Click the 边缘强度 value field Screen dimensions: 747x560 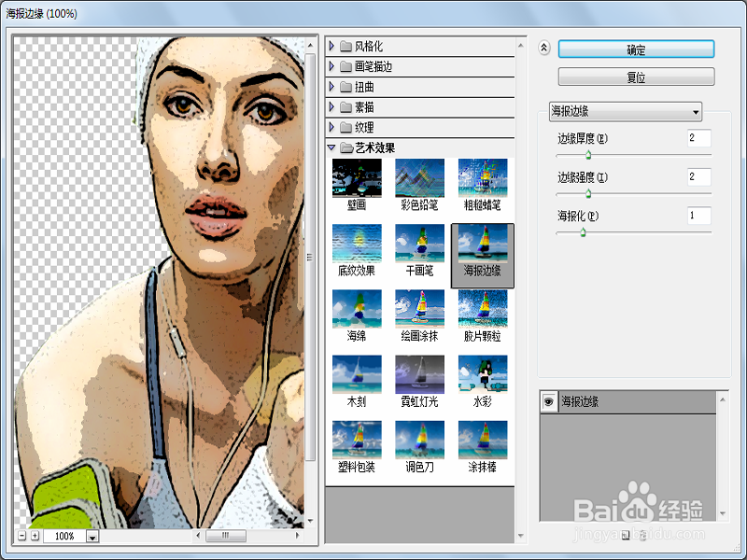point(698,177)
